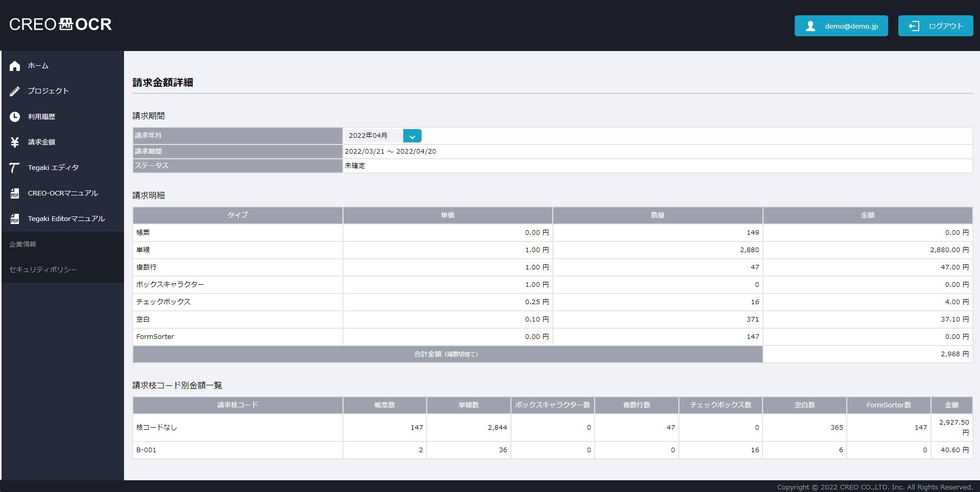
Task: Open the プロジェクト menu item
Action: point(48,91)
